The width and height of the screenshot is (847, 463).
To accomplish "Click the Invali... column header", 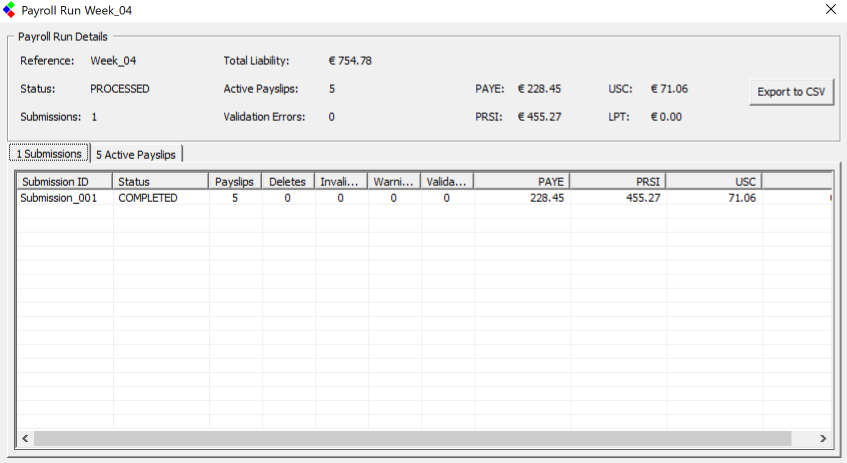I will pos(341,181).
